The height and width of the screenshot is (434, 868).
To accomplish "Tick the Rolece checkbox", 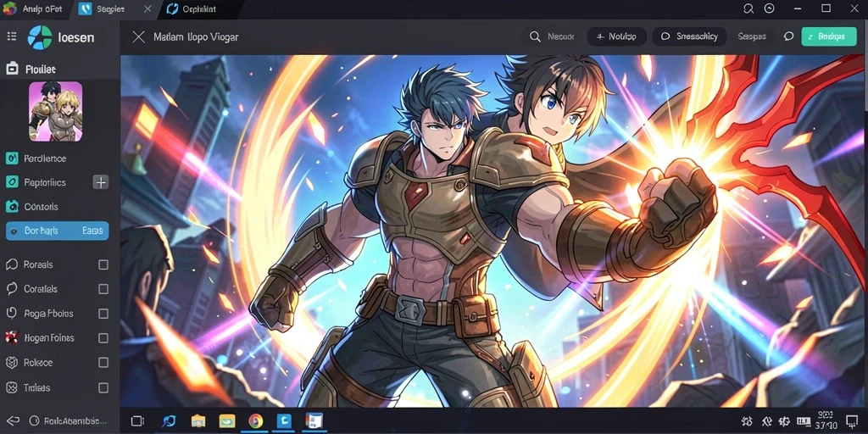I will 103,363.
